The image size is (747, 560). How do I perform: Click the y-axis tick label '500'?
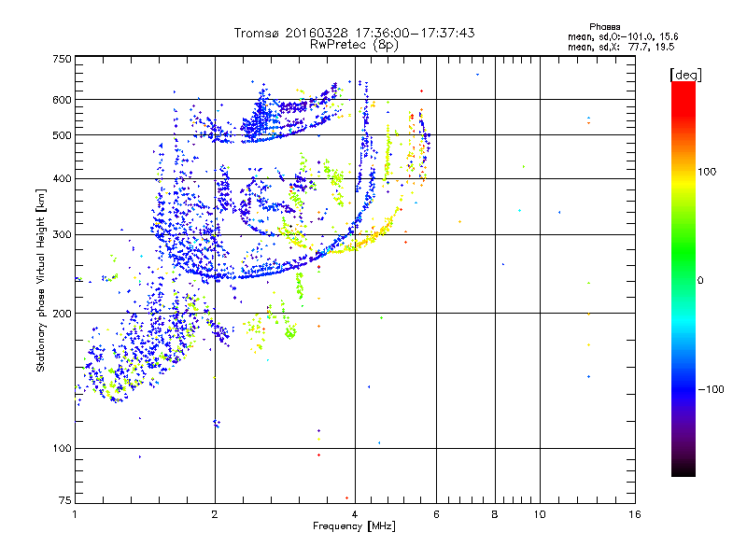63,135
